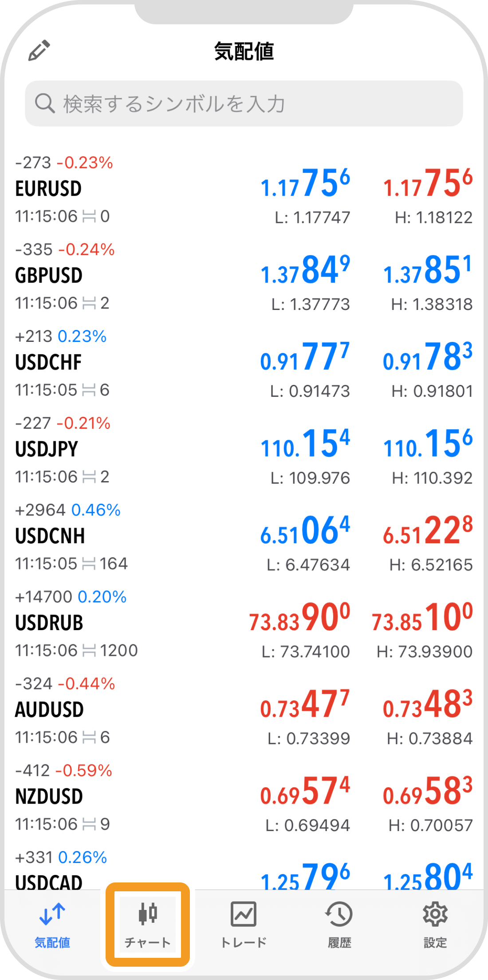The width and height of the screenshot is (488, 980).
Task: Tap the magnifier search icon
Action: pos(45,103)
